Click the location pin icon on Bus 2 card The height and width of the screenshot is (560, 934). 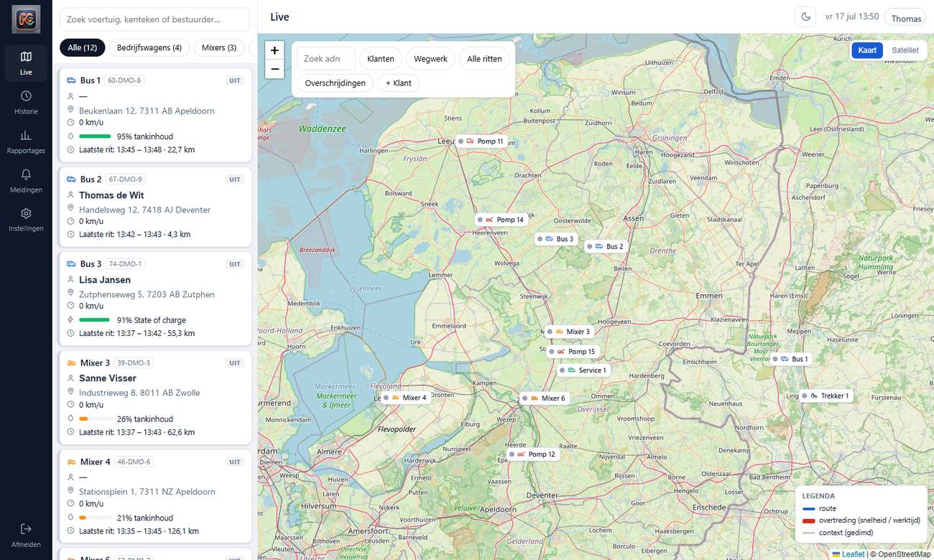tap(70, 209)
